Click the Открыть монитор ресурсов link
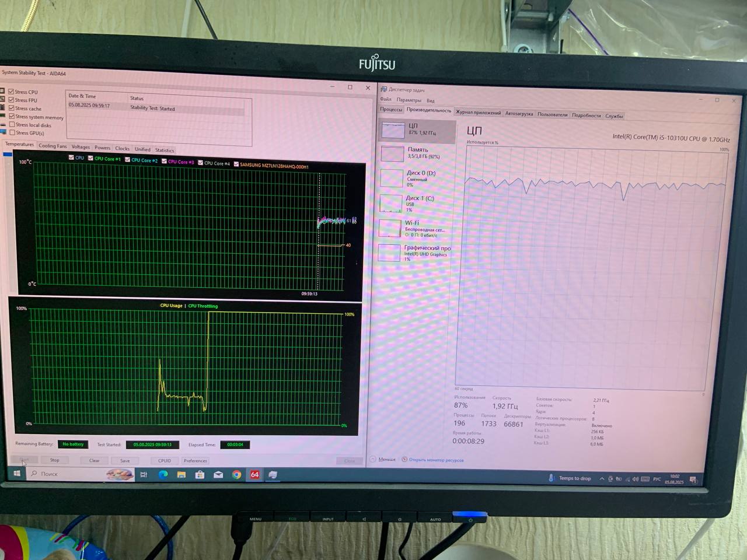The width and height of the screenshot is (747, 560). tap(436, 460)
